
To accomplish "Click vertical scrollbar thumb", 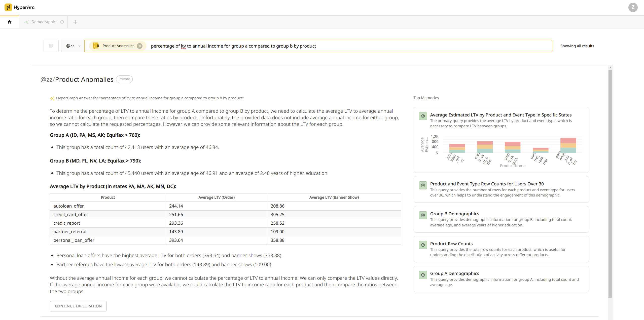I will coord(610,184).
